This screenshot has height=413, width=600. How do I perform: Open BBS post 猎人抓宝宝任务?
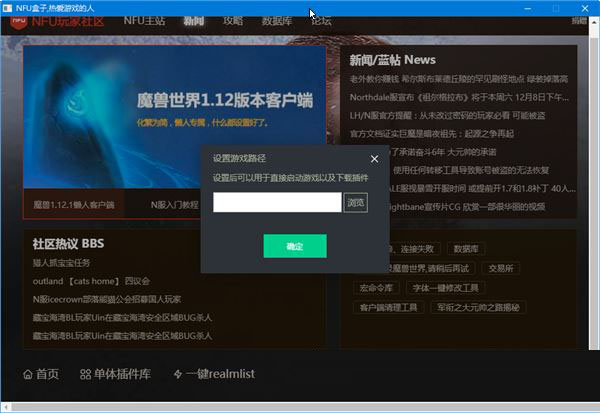tap(61, 263)
